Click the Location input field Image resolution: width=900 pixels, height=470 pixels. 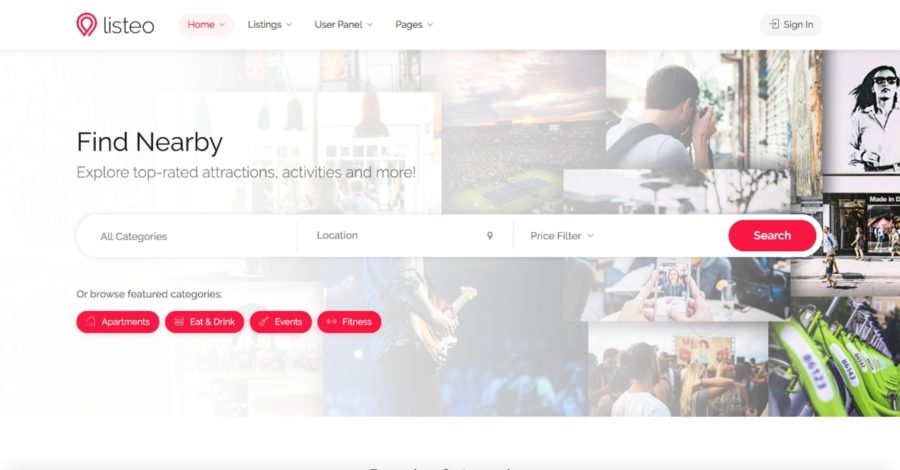click(x=405, y=235)
